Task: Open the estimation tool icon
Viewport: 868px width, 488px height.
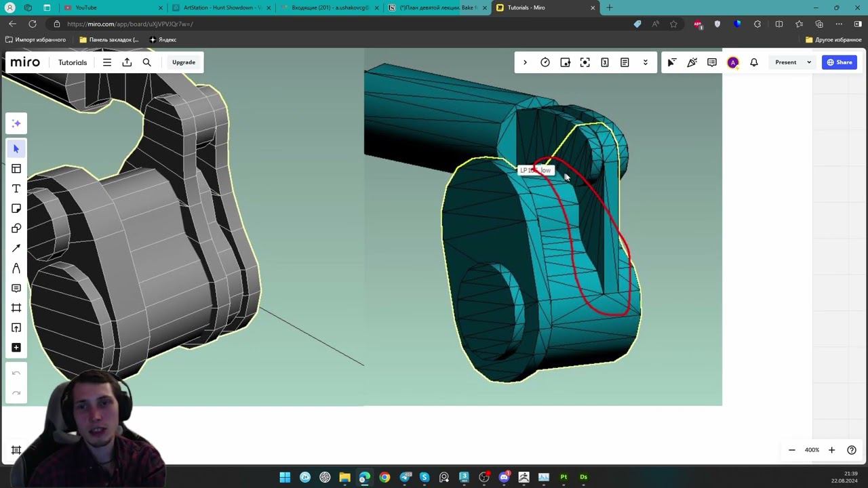Action: pos(605,62)
